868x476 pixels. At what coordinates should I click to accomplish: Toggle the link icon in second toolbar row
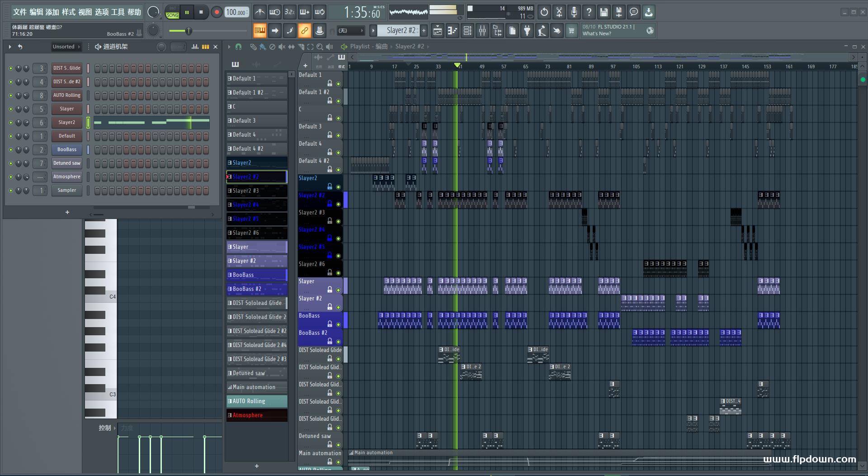304,31
